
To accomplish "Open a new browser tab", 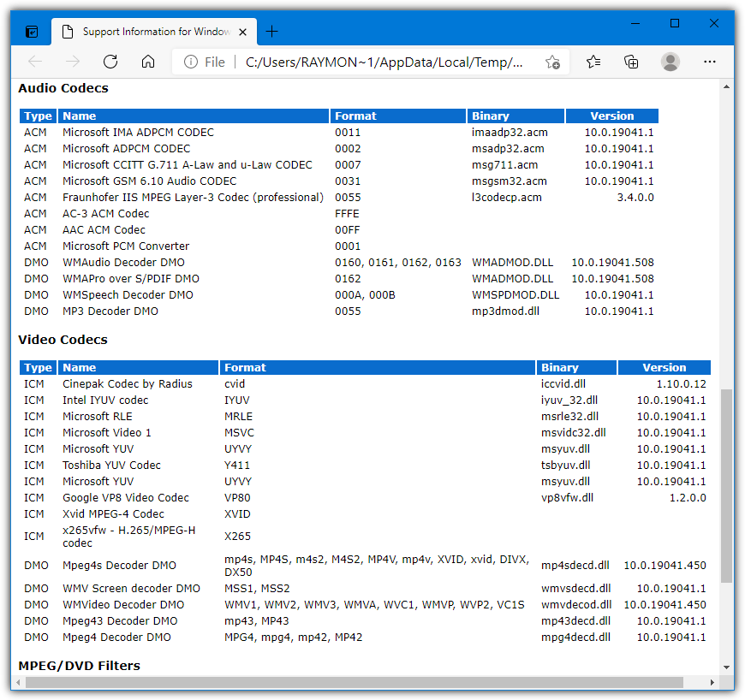I will (271, 31).
